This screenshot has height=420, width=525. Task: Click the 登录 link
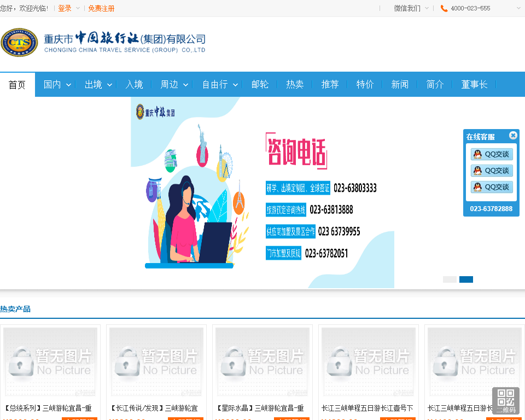65,8
